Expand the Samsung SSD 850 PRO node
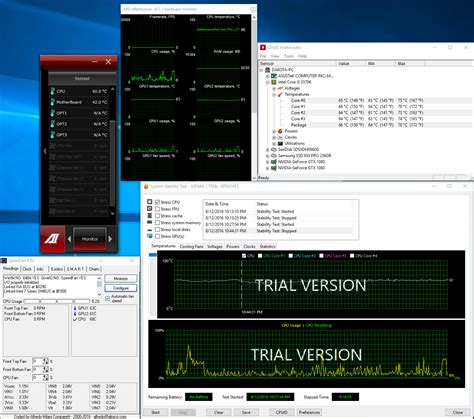 point(267,156)
